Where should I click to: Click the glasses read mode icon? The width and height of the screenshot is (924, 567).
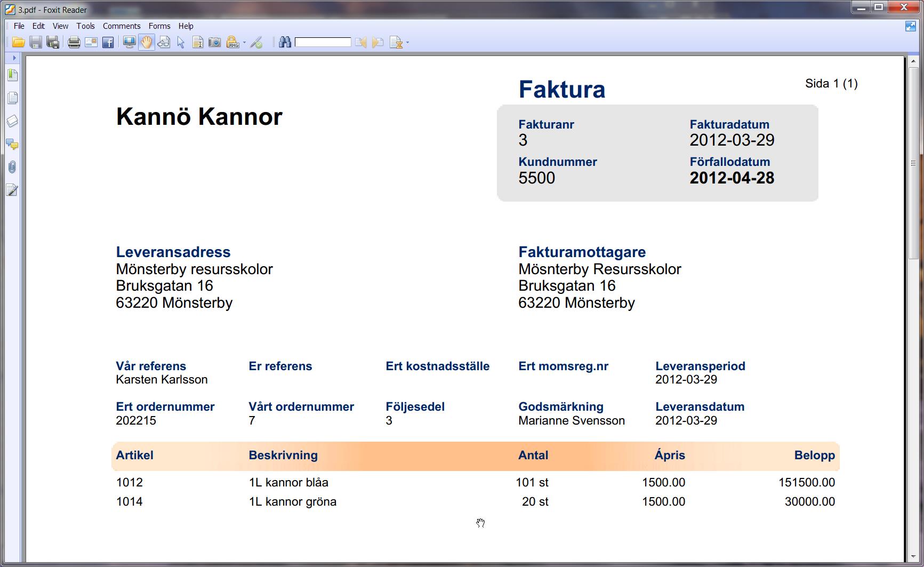[x=164, y=43]
